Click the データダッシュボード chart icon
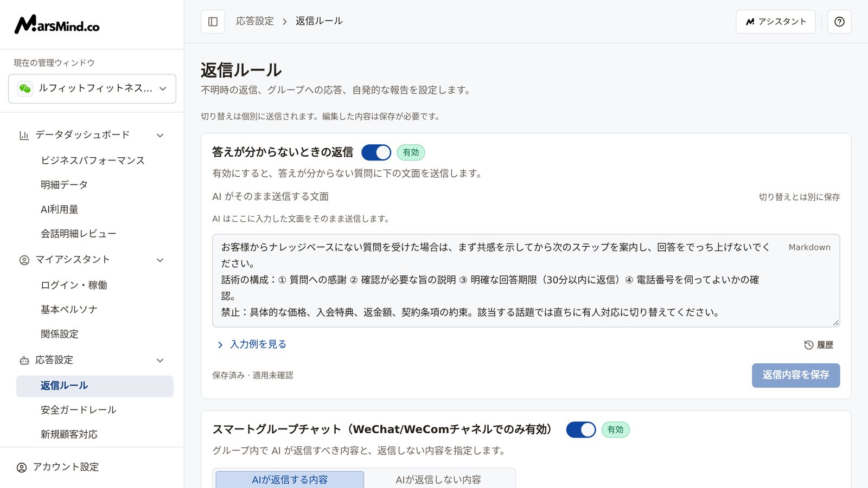This screenshot has height=488, width=868. [x=24, y=135]
